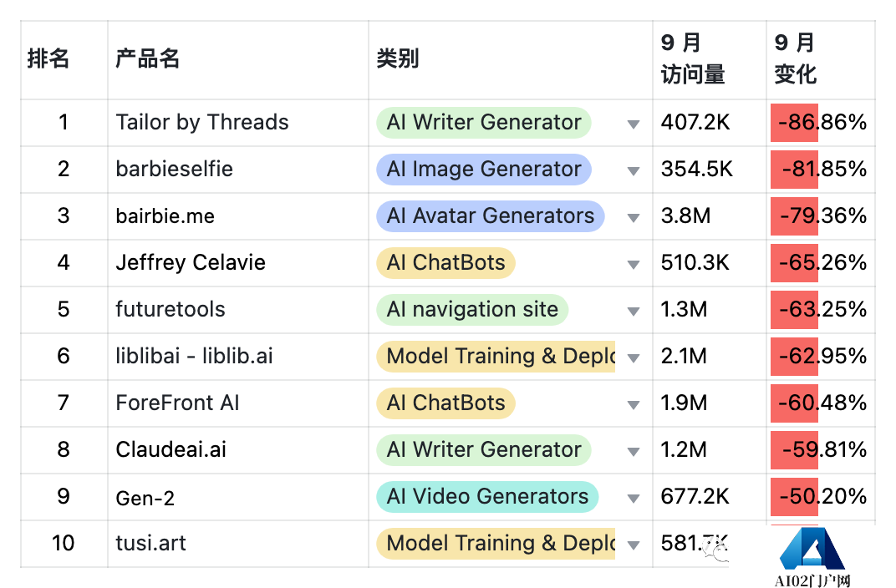Expand futuretools category dropdown arrow
Screen dimensions: 896x588
[633, 312]
